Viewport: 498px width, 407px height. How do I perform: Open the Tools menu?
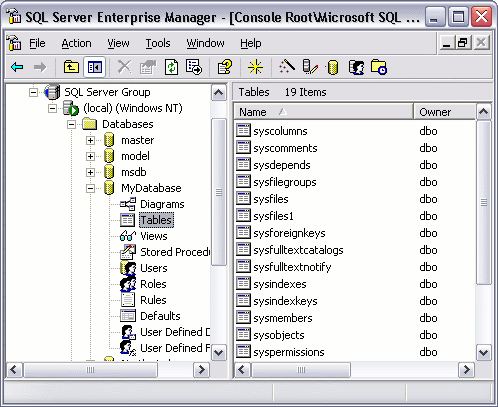pyautogui.click(x=158, y=43)
